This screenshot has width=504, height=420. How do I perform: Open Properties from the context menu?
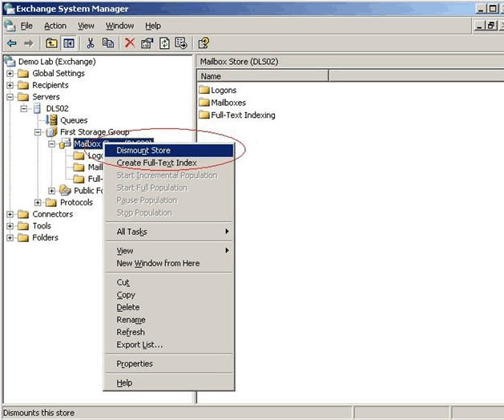click(x=169, y=363)
